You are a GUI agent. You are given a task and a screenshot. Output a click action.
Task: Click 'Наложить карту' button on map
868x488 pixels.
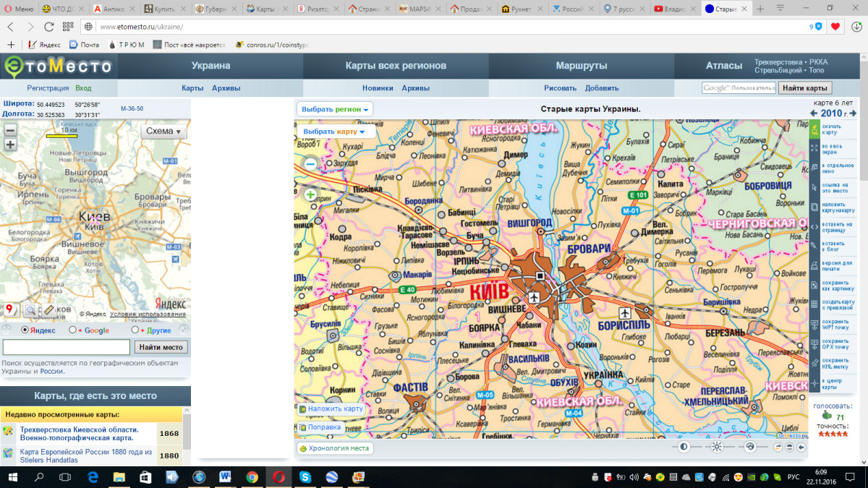pos(331,408)
